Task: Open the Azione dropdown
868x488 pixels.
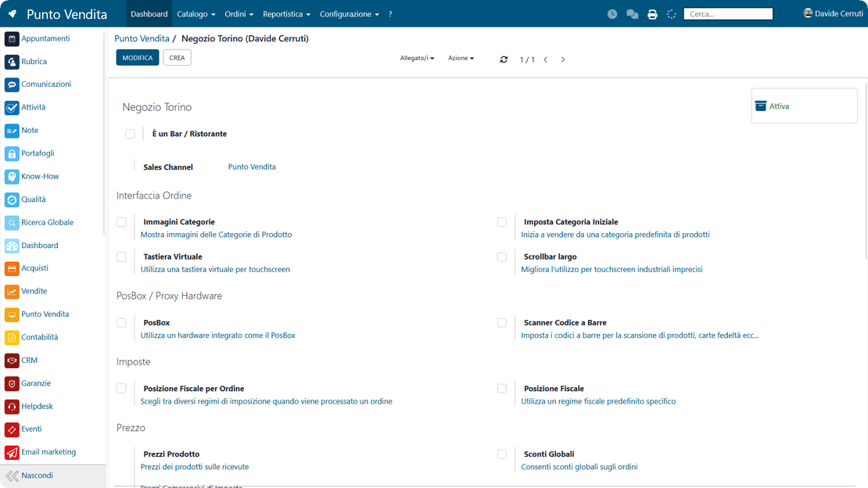Action: pyautogui.click(x=461, y=58)
